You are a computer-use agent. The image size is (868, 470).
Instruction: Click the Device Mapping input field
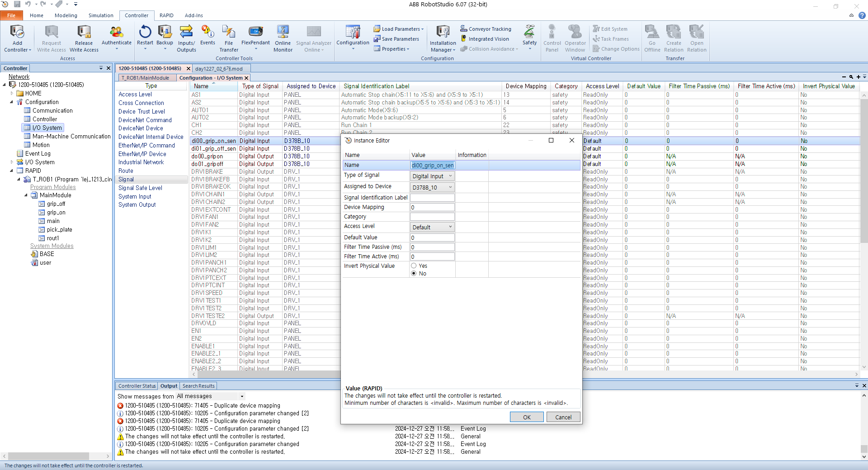[432, 208]
